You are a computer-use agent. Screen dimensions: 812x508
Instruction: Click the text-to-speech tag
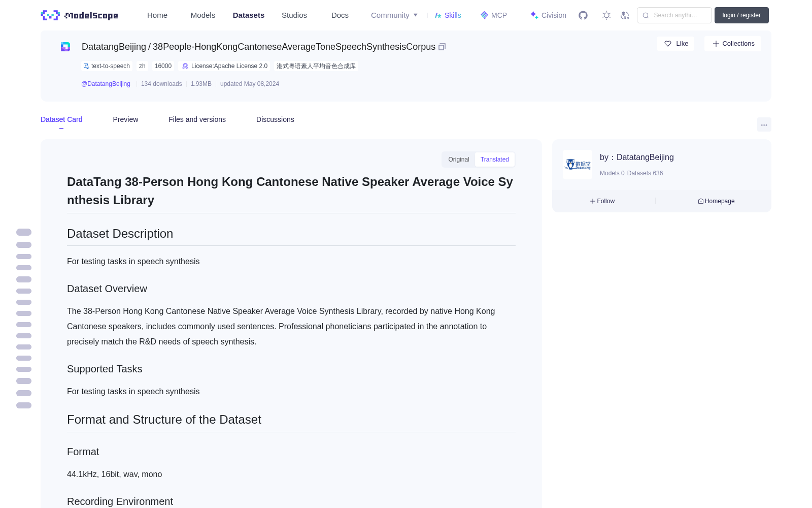click(107, 66)
